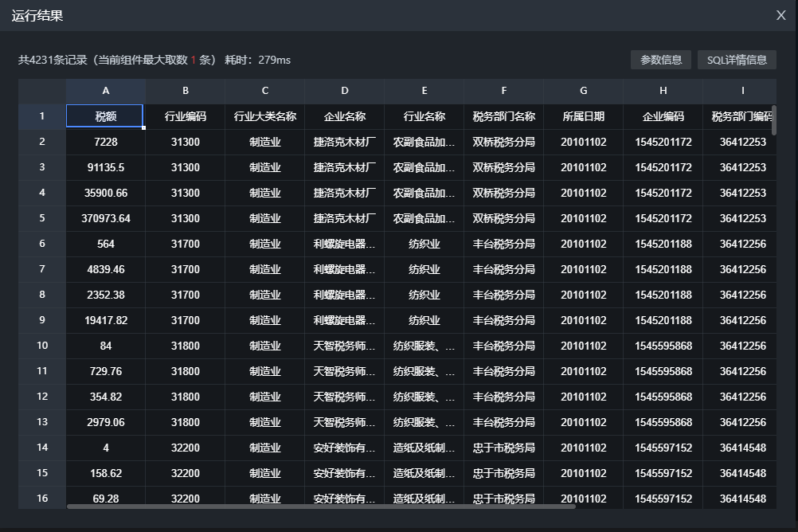Image resolution: width=798 pixels, height=532 pixels.
Task: Click the 行业大类名称 header cell
Action: pyautogui.click(x=265, y=116)
